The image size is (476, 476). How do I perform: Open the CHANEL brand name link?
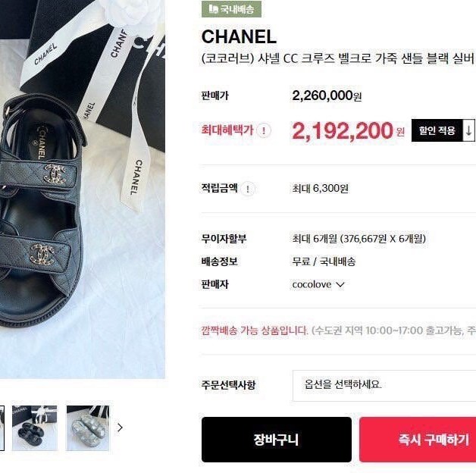click(239, 36)
